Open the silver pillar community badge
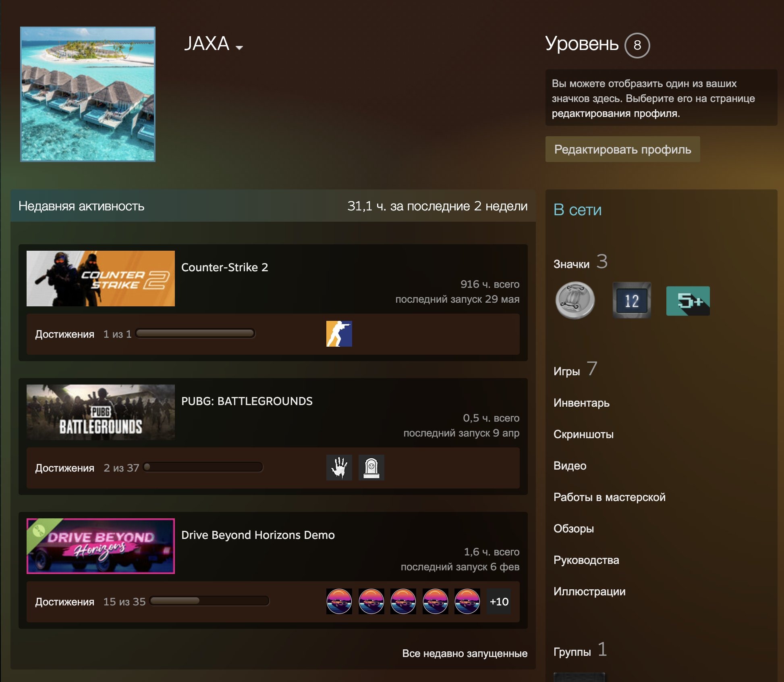Image resolution: width=784 pixels, height=682 pixels. tap(575, 301)
